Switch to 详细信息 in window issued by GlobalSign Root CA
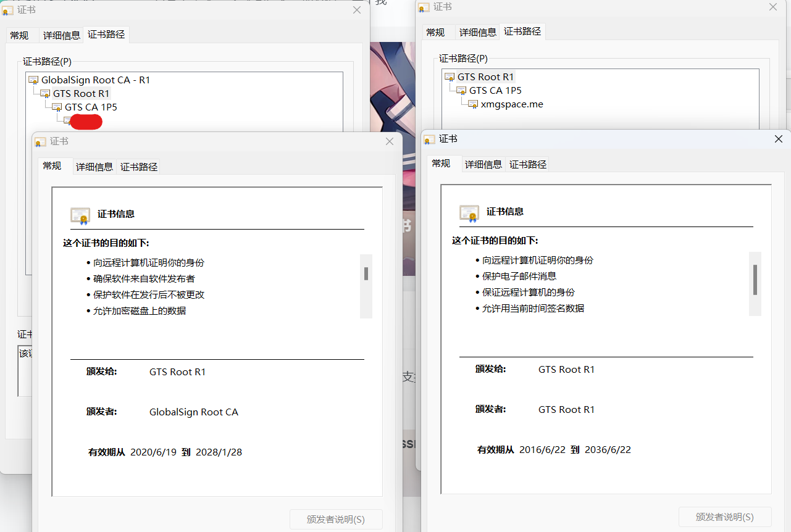 [x=94, y=167]
